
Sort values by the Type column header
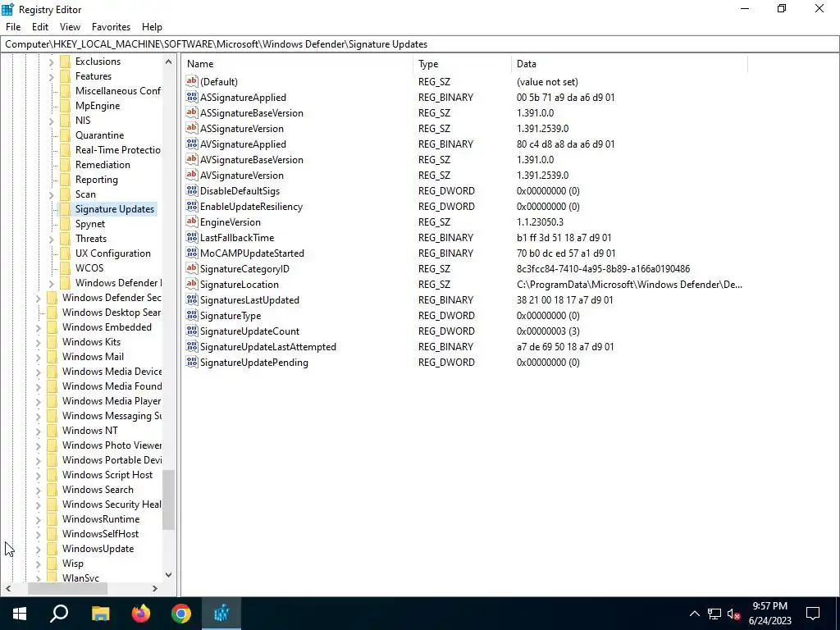click(x=463, y=64)
